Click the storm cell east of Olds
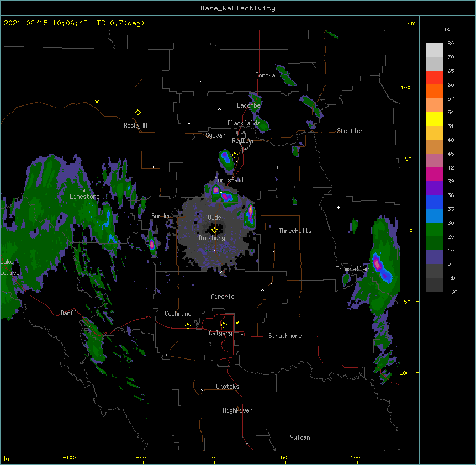476x465 pixels. [250, 215]
